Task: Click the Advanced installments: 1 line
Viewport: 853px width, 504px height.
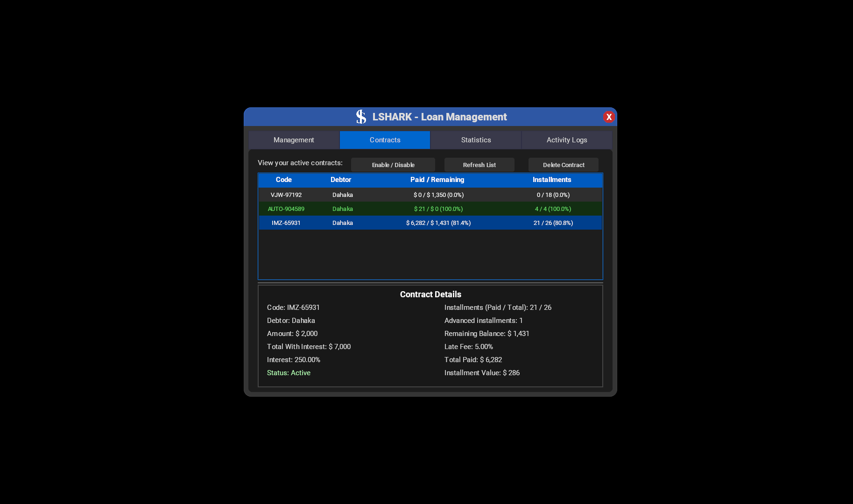Action: click(484, 321)
